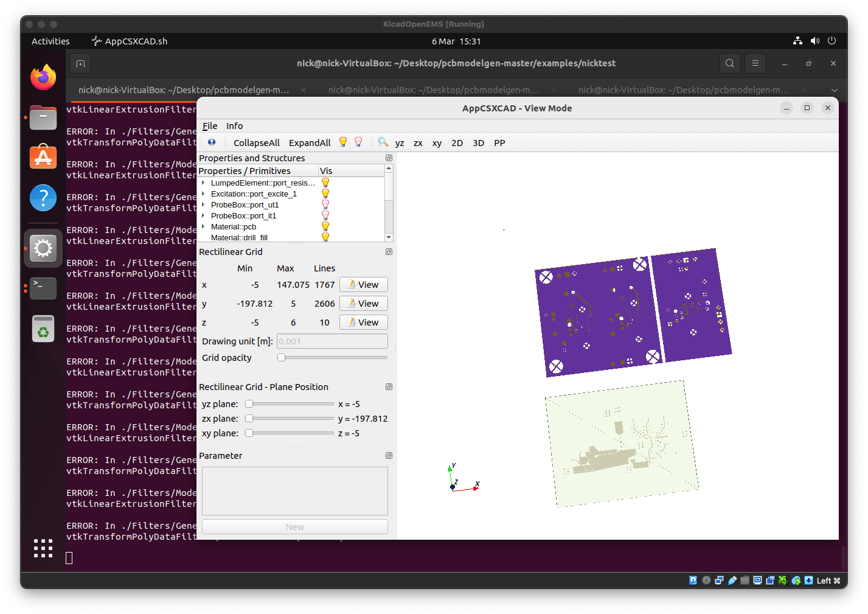Image resolution: width=868 pixels, height=614 pixels.
Task: Expand LumpedElement::port_resis tree node
Action: coord(203,183)
